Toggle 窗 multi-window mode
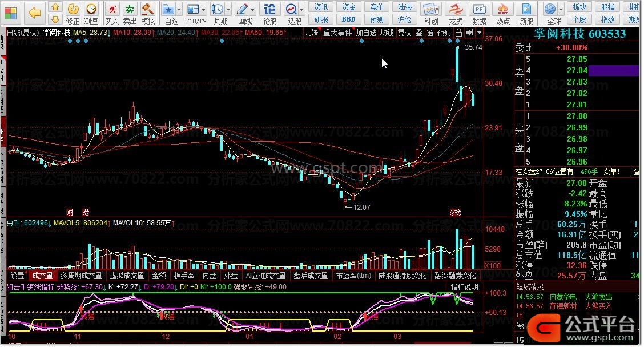644x347 pixels. (x=430, y=33)
